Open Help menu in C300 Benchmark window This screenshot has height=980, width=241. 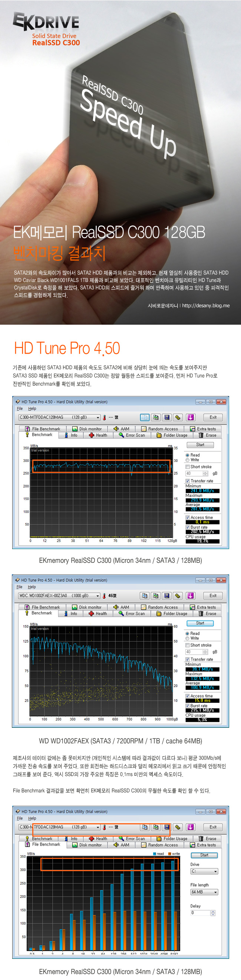click(32, 409)
